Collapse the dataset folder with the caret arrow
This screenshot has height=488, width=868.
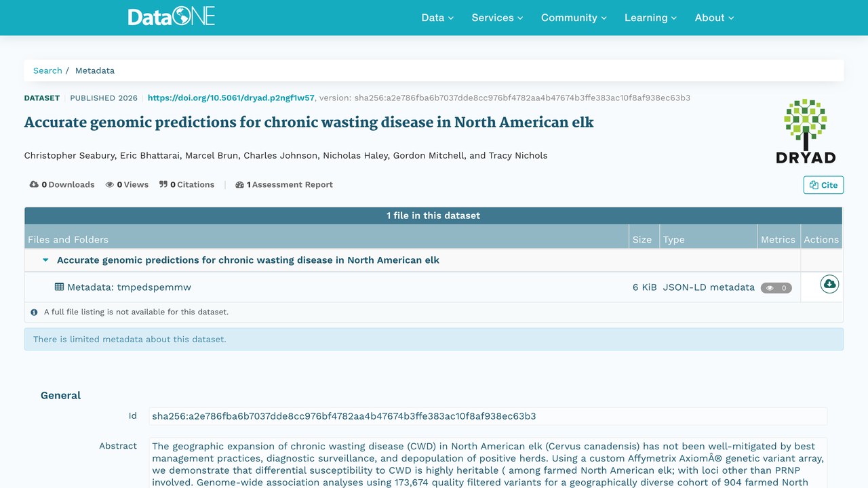pos(46,260)
